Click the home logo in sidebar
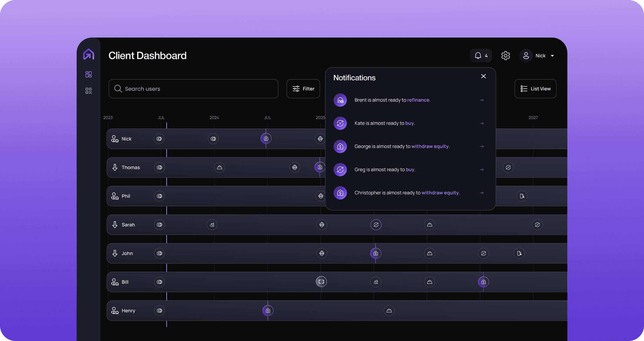 pyautogui.click(x=89, y=54)
